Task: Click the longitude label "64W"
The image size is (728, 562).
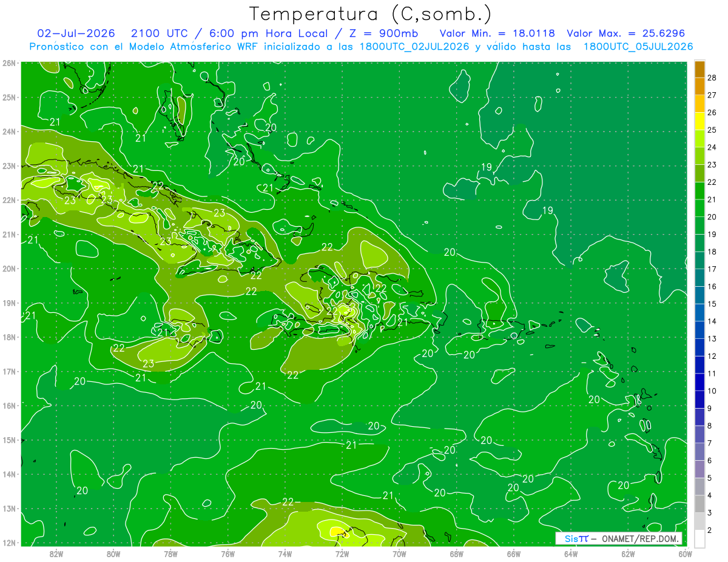Action: [x=570, y=554]
